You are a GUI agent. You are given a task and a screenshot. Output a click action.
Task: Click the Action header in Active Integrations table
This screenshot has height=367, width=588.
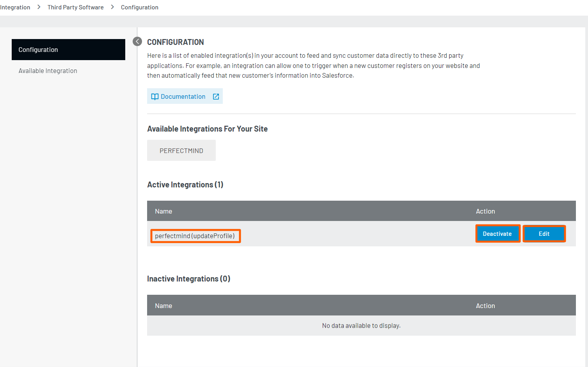(x=485, y=211)
